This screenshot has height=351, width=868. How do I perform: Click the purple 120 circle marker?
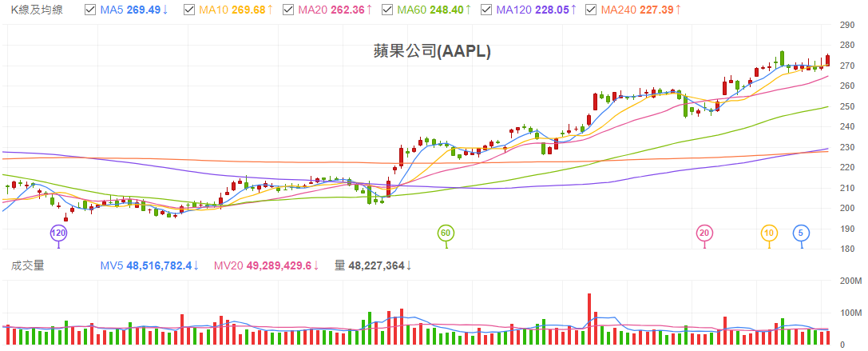tap(57, 233)
